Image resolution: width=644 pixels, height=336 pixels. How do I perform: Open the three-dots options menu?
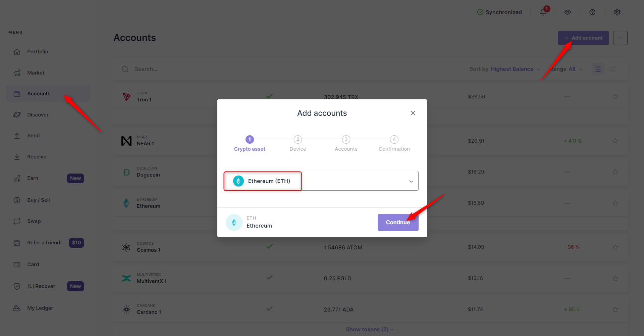pyautogui.click(x=620, y=38)
